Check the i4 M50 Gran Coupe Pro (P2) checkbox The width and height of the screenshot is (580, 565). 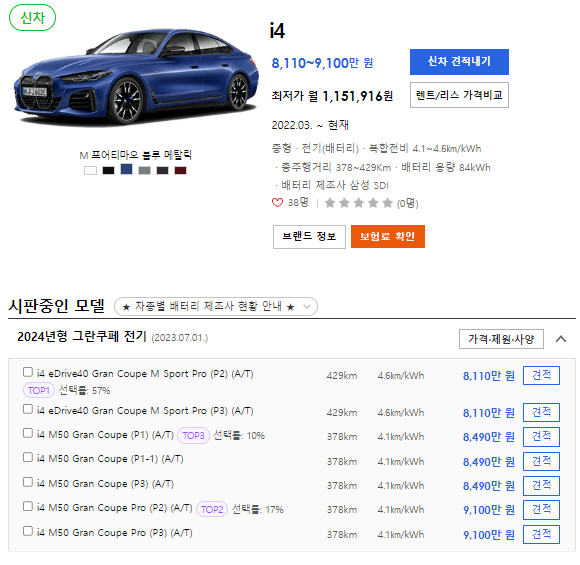click(28, 506)
